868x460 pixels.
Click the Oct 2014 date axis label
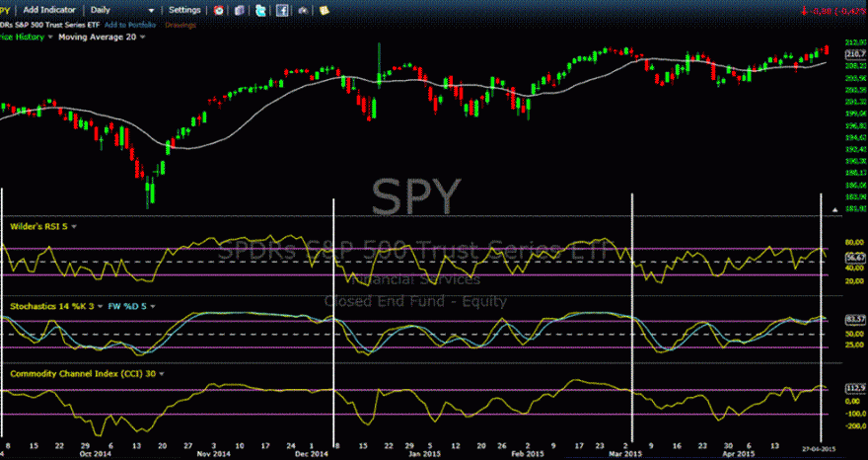pos(94,453)
